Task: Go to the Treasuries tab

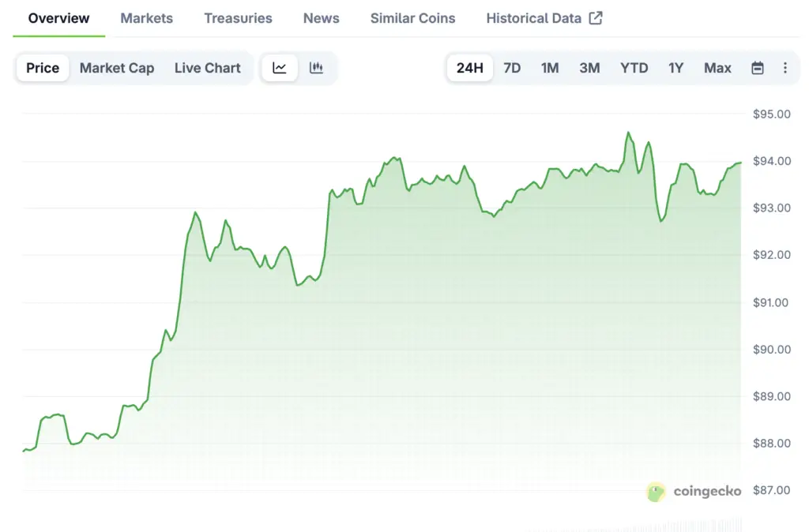Action: (x=238, y=18)
